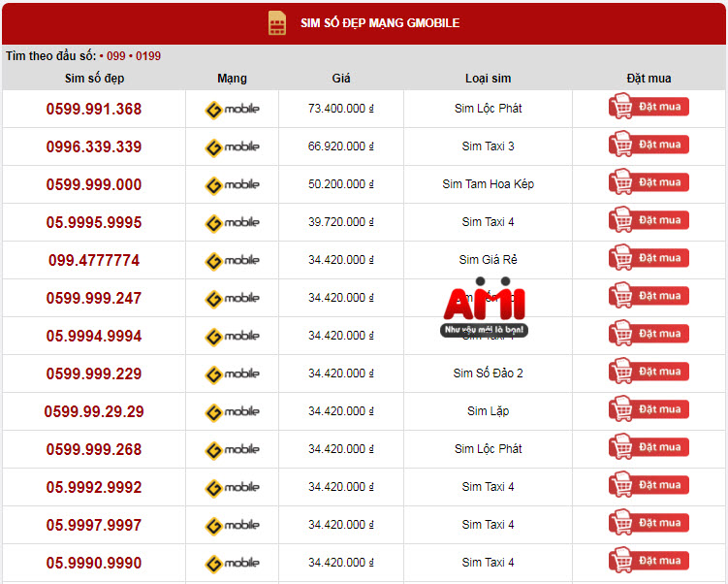Click the Sim Taxi 3 type link
The image size is (728, 584).
pyautogui.click(x=488, y=146)
